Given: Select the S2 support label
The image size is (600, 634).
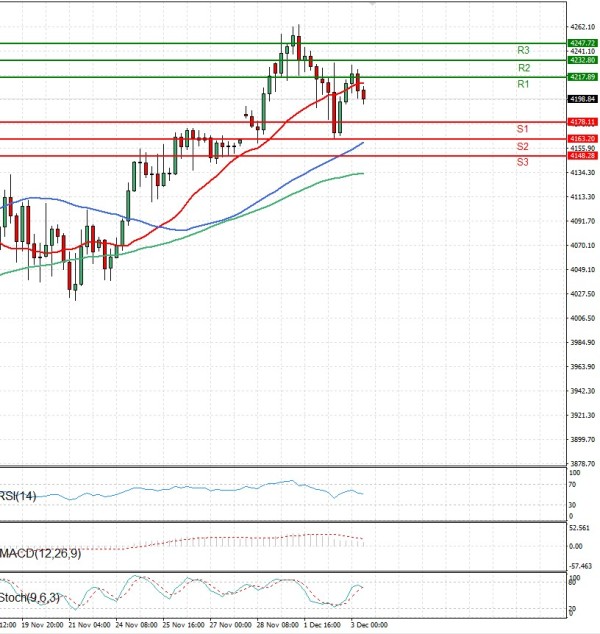Looking at the screenshot, I should click(x=522, y=146).
